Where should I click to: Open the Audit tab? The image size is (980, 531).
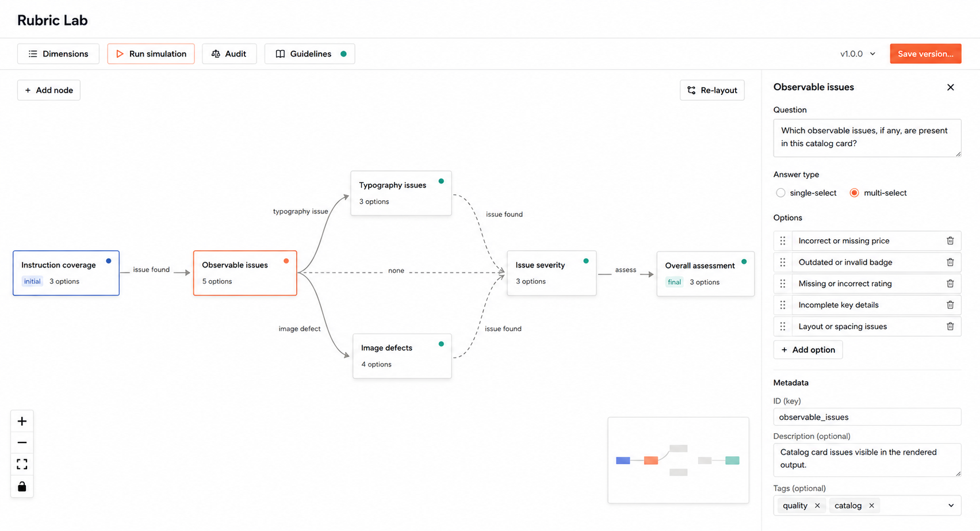pos(229,54)
